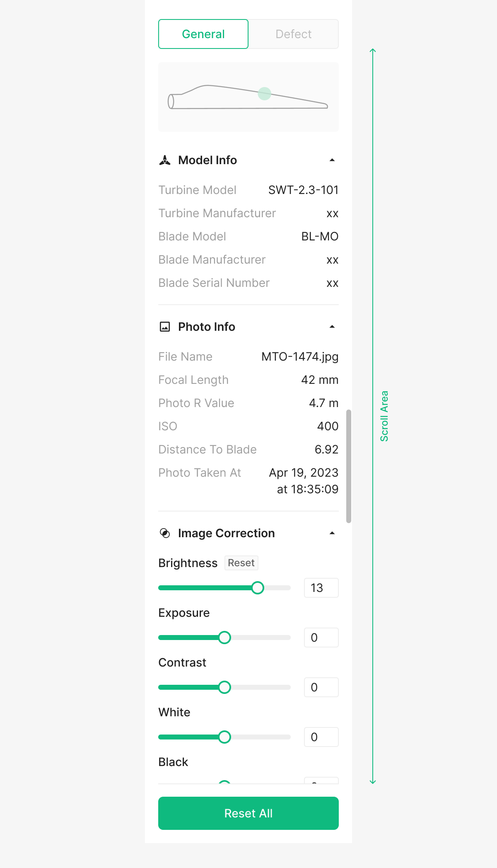This screenshot has height=868, width=497.
Task: Click the White slider handle
Action: 224,737
